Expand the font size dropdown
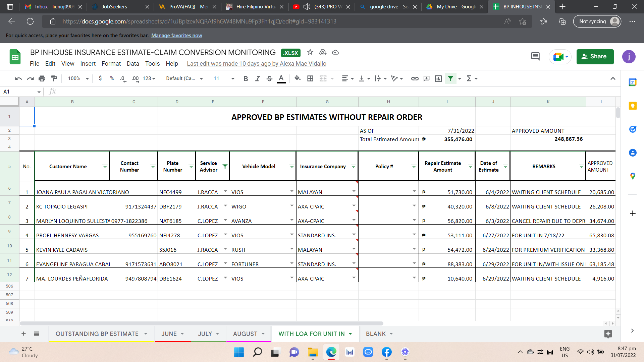The height and width of the screenshot is (362, 644). point(232,78)
